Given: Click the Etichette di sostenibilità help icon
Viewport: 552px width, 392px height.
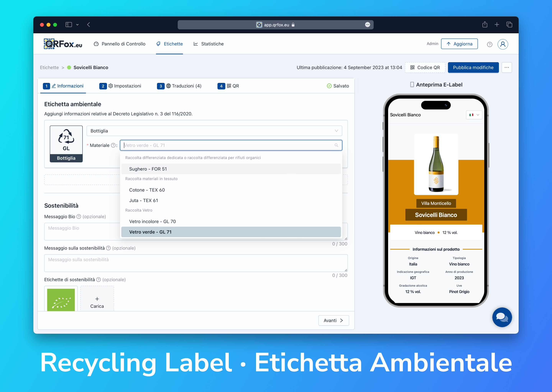Looking at the screenshot, I should (98, 279).
